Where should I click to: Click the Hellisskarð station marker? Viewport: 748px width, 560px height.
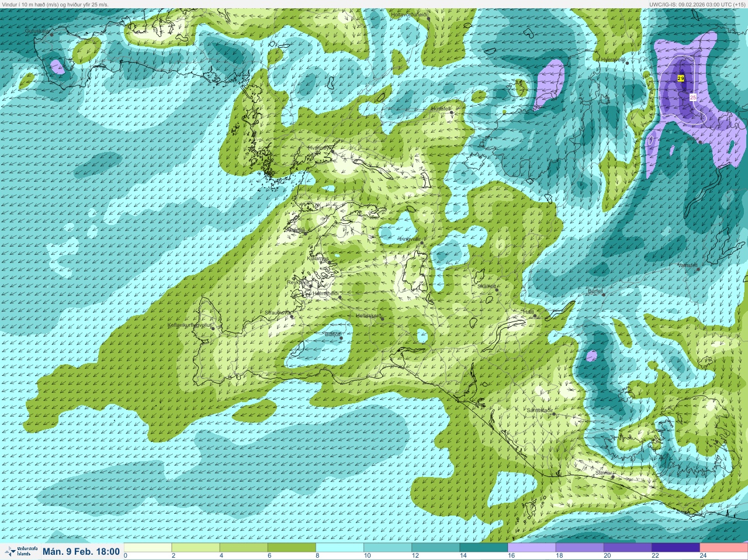click(383, 320)
